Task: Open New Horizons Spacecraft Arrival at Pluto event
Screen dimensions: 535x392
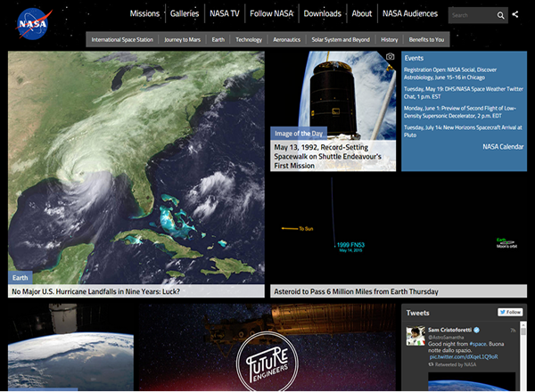Action: pyautogui.click(x=463, y=131)
